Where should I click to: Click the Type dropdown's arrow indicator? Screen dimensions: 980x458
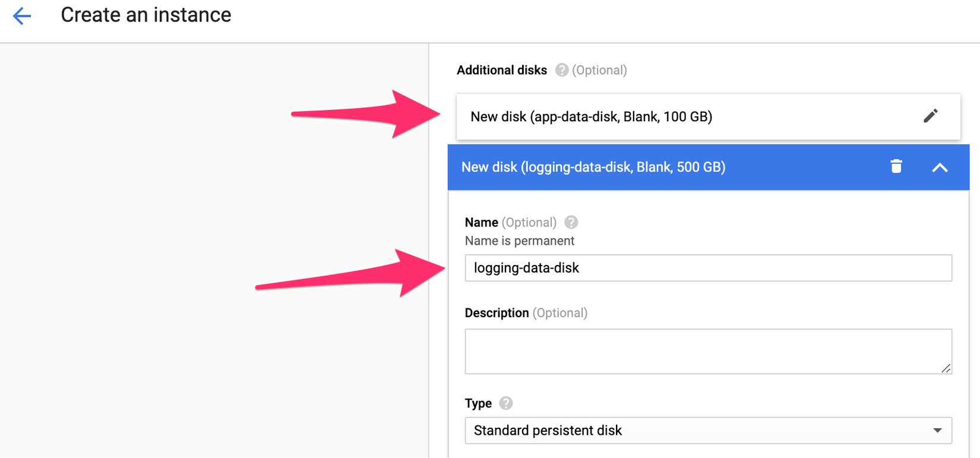coord(937,431)
